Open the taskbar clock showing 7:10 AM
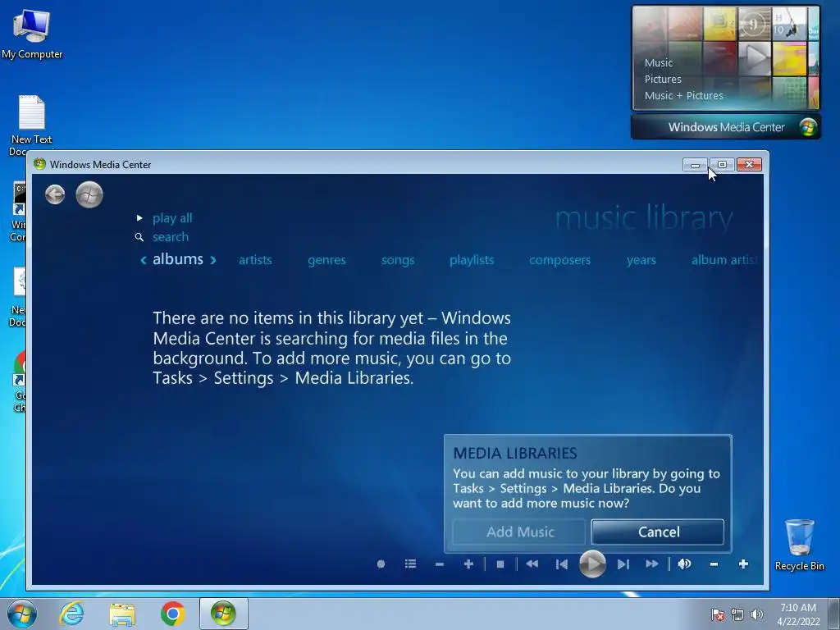Screen dimensions: 840x630 click(x=798, y=614)
